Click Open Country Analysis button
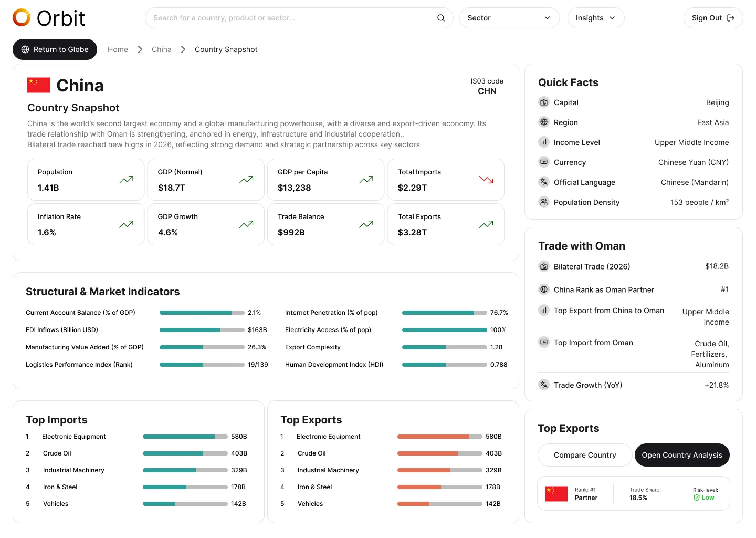 tap(682, 455)
